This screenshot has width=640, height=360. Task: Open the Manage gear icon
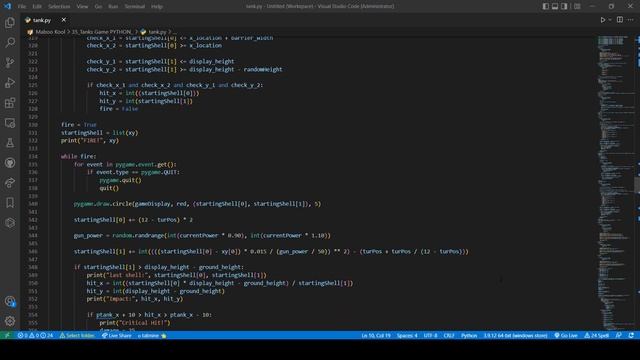(x=10, y=321)
